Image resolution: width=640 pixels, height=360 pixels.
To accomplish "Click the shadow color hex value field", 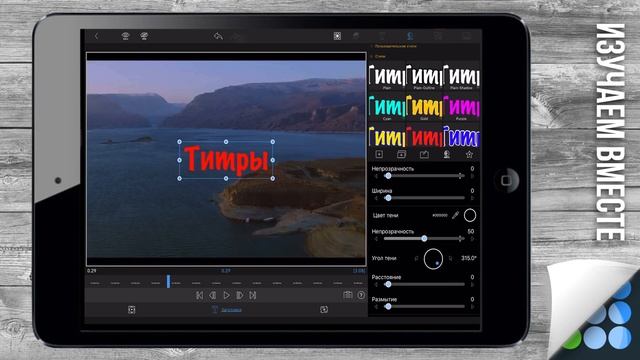I will [x=440, y=215].
